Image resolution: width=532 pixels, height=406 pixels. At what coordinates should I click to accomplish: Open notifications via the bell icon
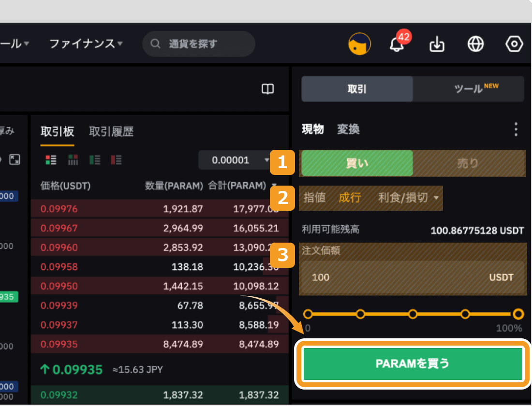tap(398, 44)
